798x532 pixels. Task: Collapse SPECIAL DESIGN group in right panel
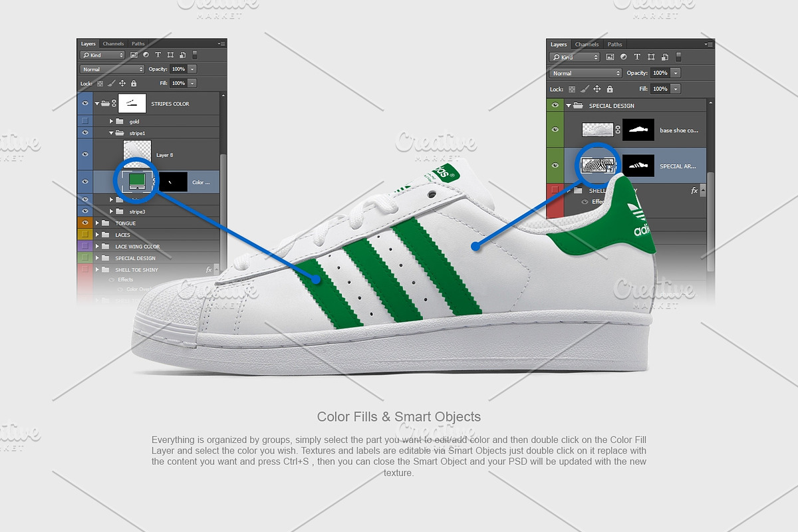[x=569, y=105]
